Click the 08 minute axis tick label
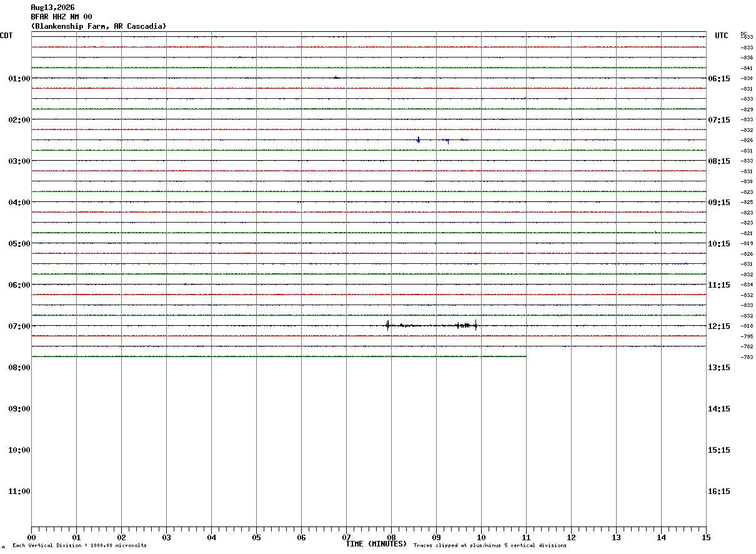The image size is (756, 554). point(391,537)
